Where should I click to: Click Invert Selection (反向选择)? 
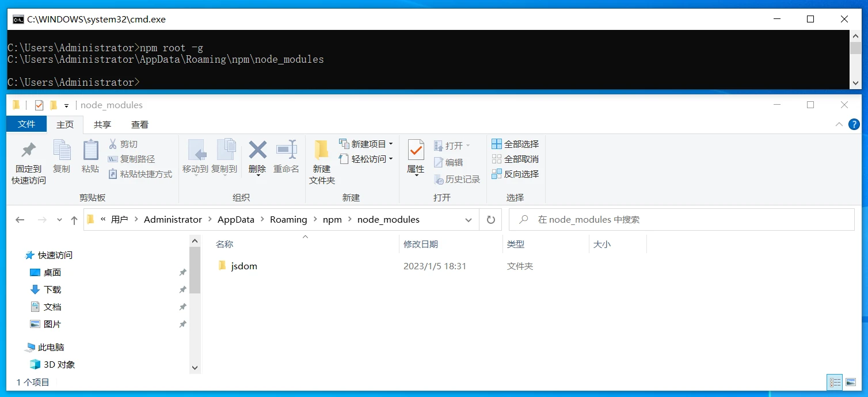point(516,174)
